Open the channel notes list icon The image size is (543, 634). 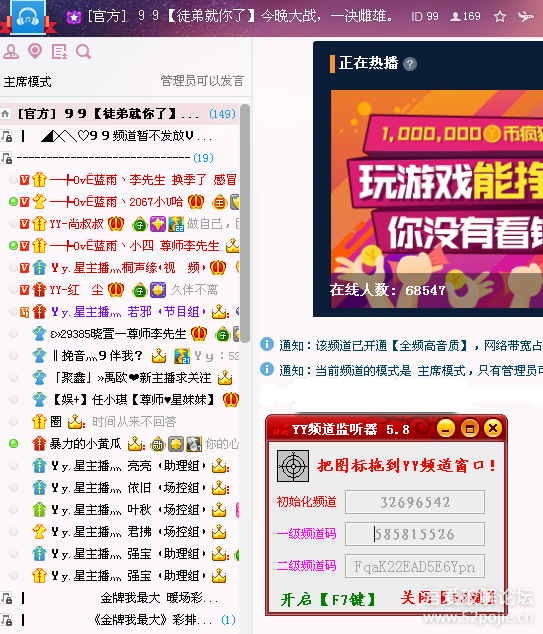[59, 52]
